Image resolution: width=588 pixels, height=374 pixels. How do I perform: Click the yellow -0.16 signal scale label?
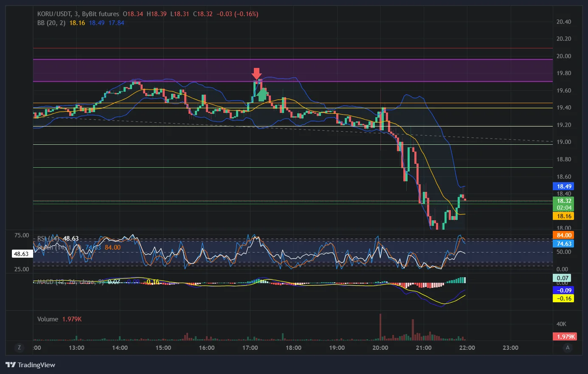pyautogui.click(x=564, y=298)
